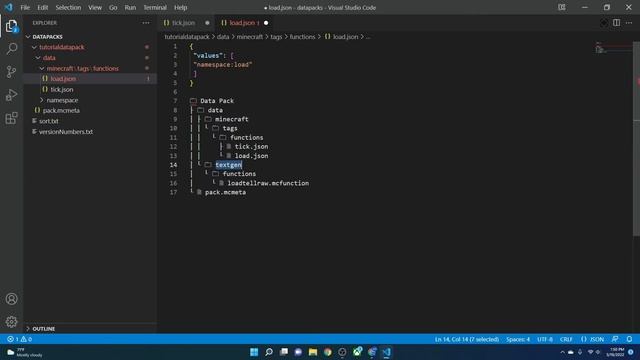
Task: Open the Windows Start menu
Action: coord(254,352)
